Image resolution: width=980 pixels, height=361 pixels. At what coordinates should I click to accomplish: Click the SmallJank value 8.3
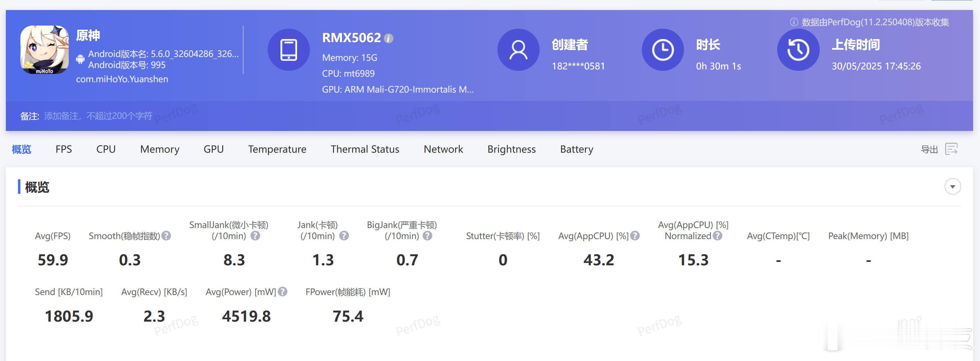pyautogui.click(x=234, y=260)
